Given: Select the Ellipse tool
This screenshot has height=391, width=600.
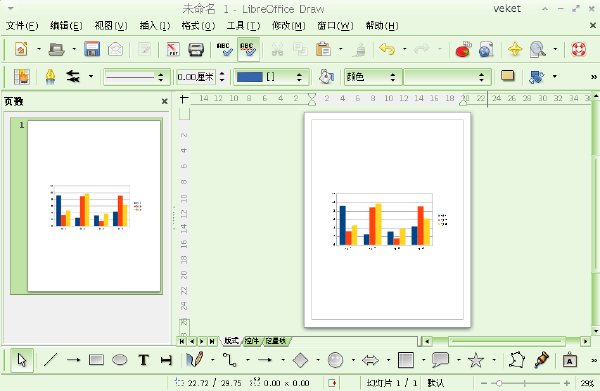Looking at the screenshot, I should 120,360.
